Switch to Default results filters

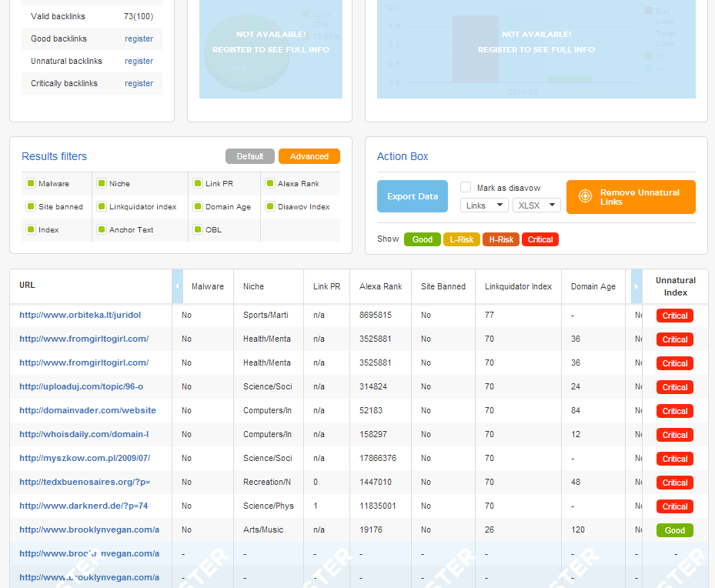click(249, 156)
